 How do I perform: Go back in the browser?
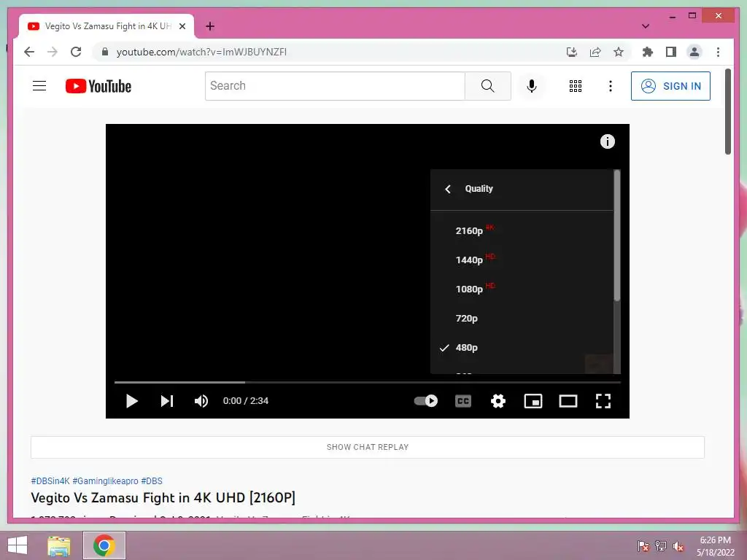click(29, 52)
